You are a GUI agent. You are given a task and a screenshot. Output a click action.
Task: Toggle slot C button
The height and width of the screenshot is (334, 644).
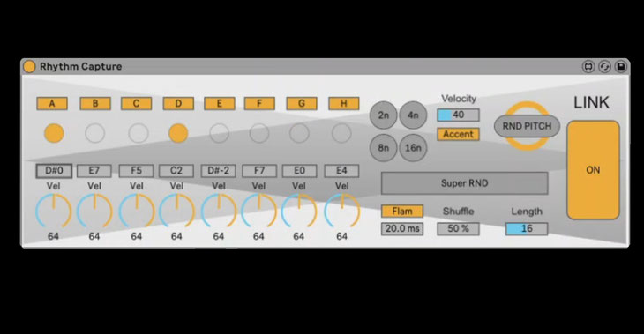pos(137,103)
